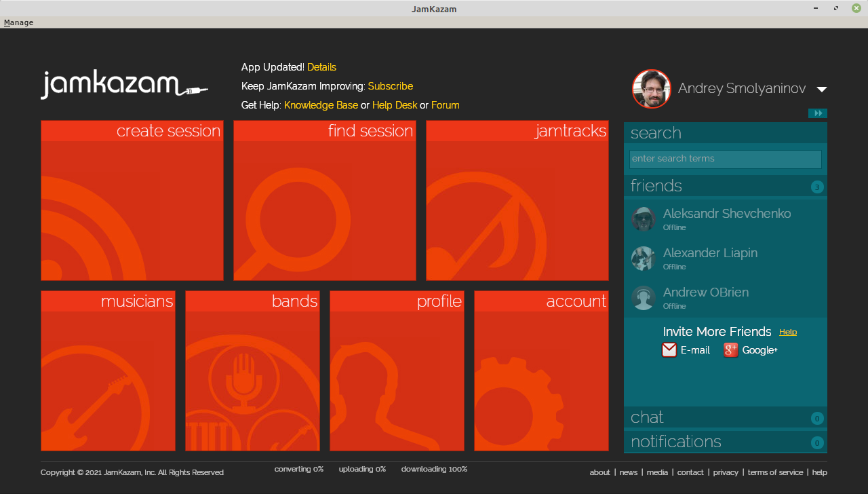Click the converting 0% status
868x494 pixels.
coord(299,469)
